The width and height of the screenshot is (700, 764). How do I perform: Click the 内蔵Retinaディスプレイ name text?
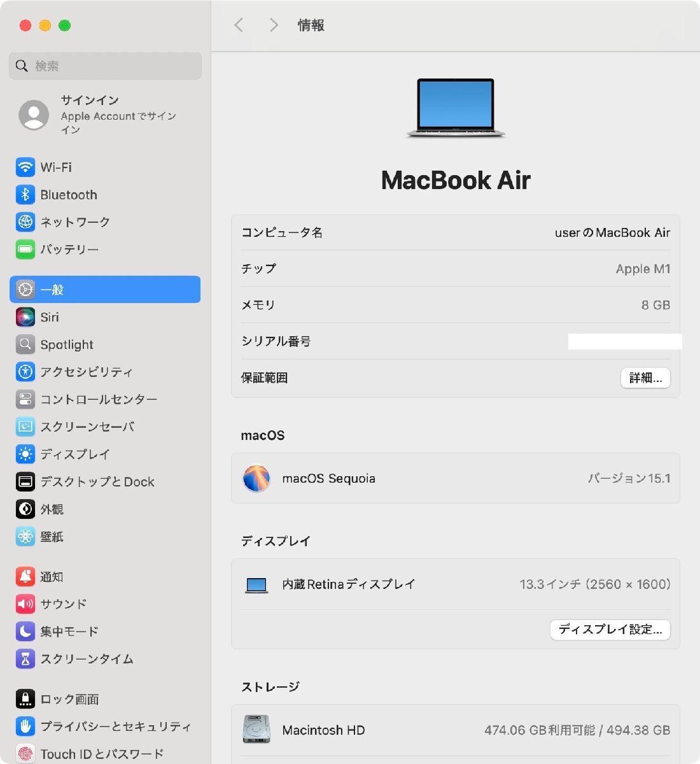point(349,584)
